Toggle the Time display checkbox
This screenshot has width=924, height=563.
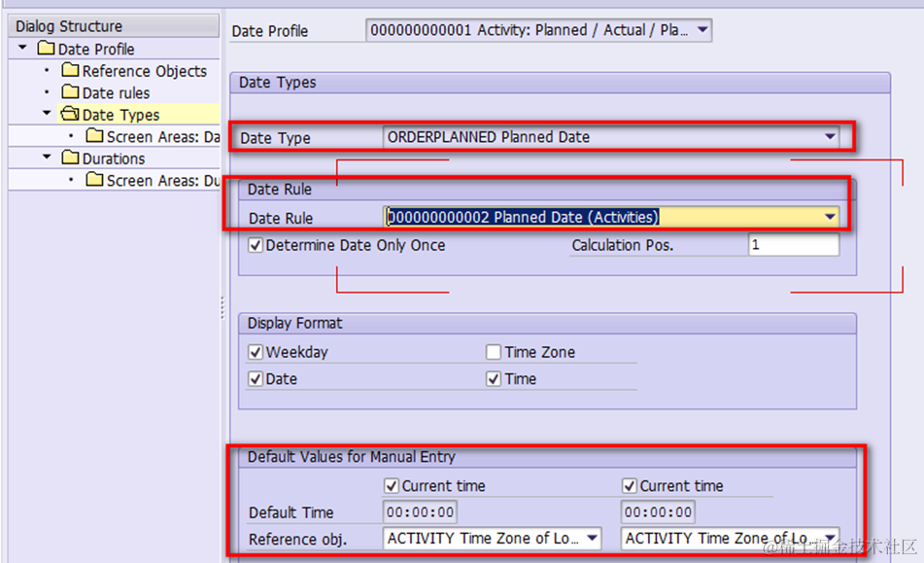(x=494, y=378)
